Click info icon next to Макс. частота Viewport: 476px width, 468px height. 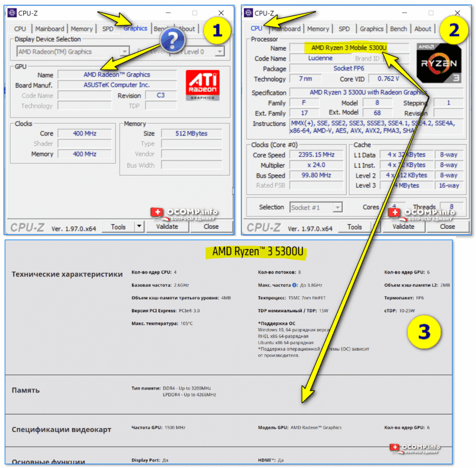[294, 285]
